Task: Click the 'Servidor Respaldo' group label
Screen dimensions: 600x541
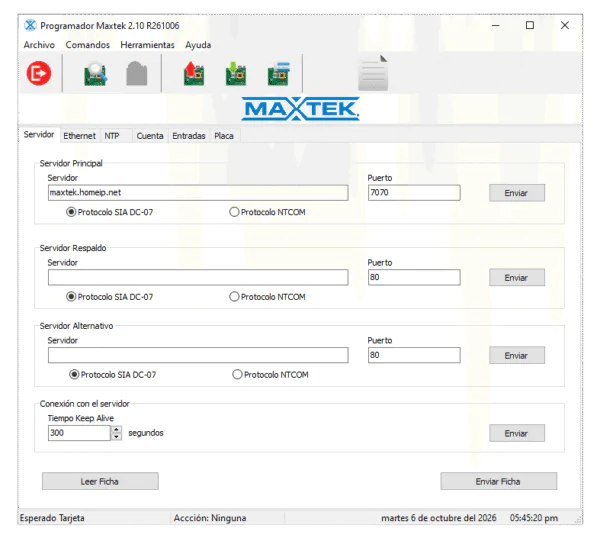Action: [x=73, y=248]
